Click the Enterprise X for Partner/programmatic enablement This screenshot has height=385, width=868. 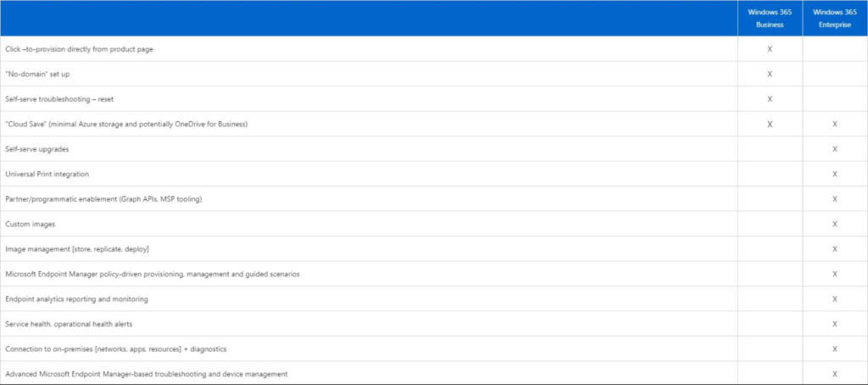(835, 199)
